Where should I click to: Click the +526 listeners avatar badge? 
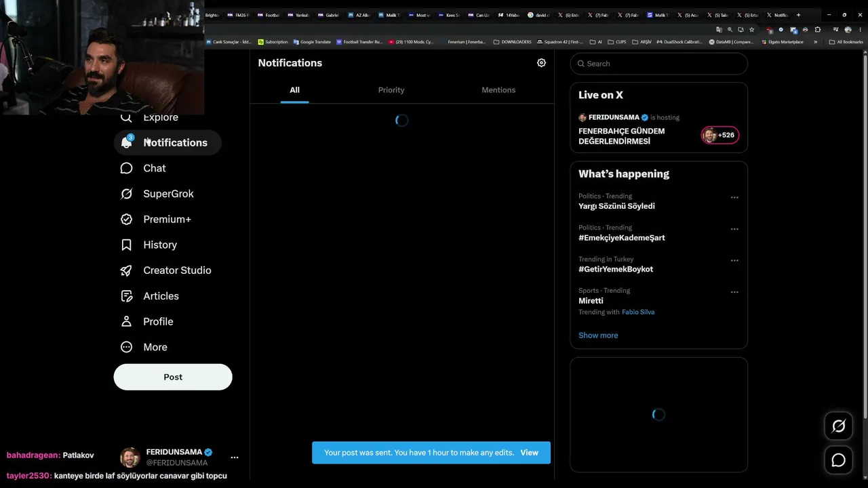(720, 136)
